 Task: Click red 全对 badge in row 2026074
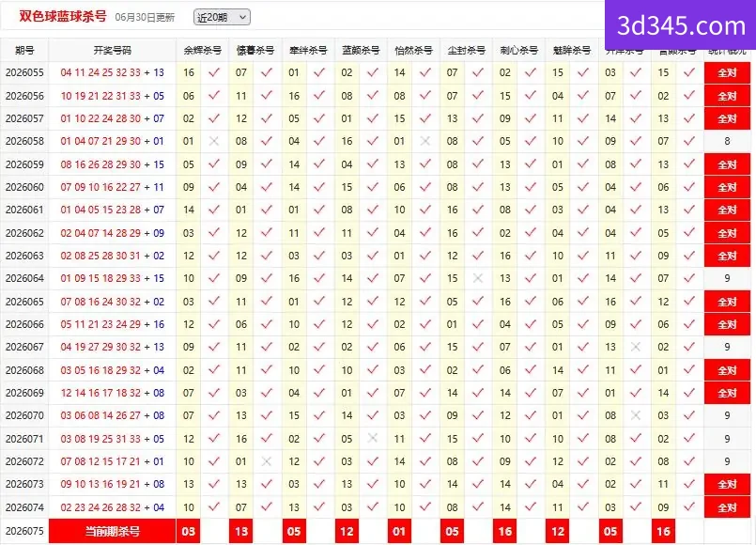coord(727,507)
